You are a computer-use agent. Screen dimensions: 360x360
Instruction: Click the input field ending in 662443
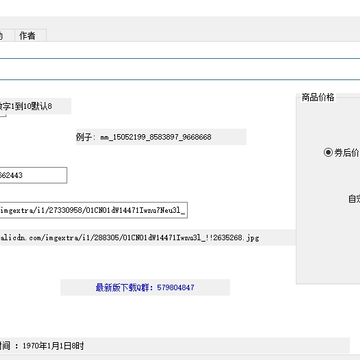(x=33, y=175)
